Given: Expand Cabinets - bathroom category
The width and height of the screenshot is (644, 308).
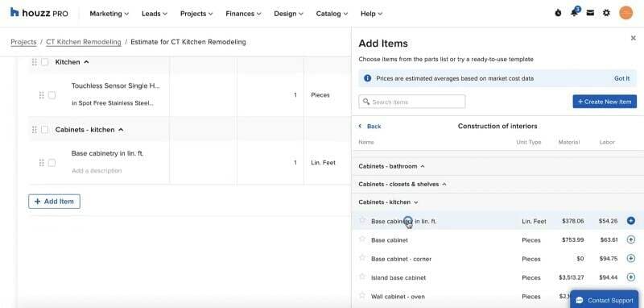Looking at the screenshot, I should click(423, 167).
